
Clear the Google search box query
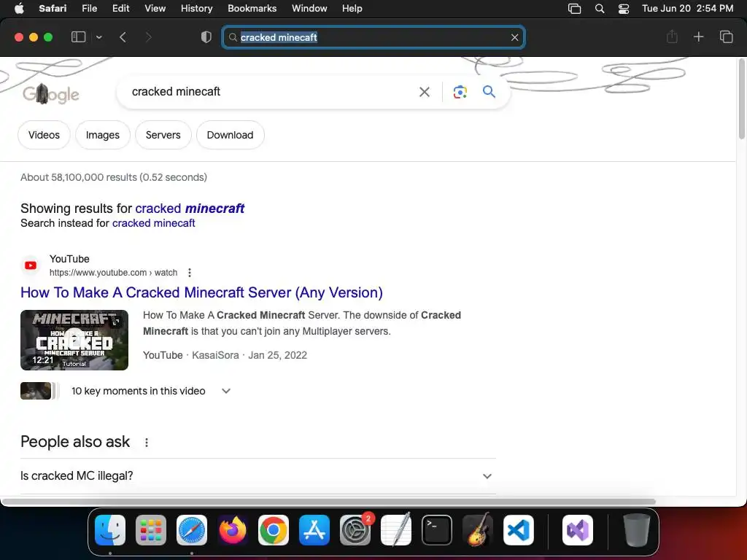[424, 92]
